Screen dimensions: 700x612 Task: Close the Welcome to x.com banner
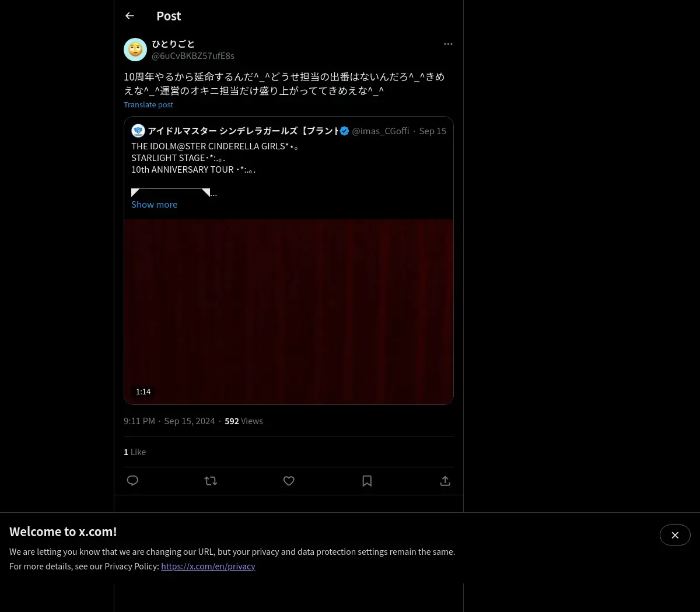tap(675, 535)
